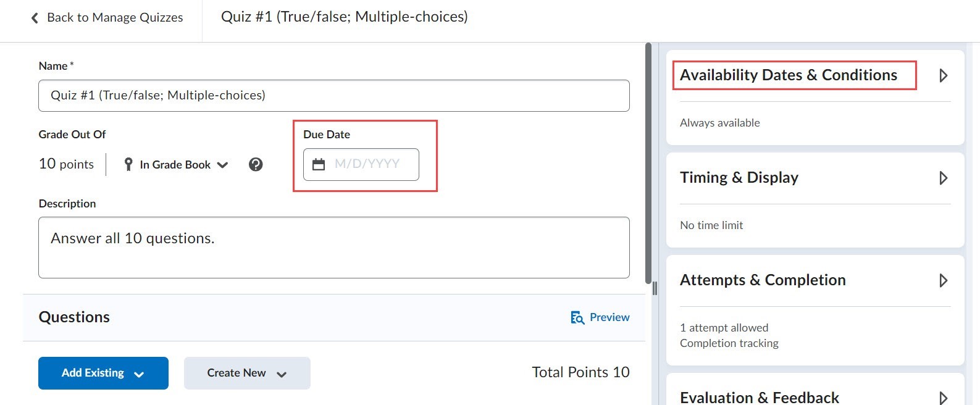Click the Due Date calendar icon

[x=319, y=164]
